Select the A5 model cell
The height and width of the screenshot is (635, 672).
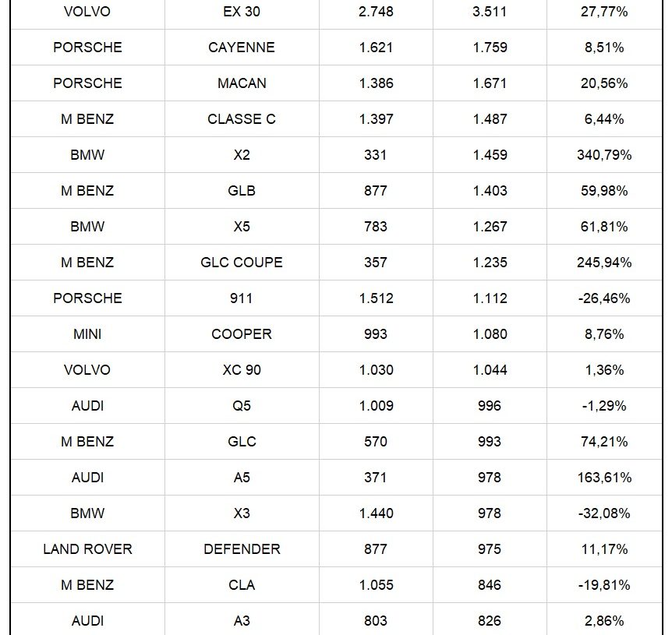coord(242,478)
